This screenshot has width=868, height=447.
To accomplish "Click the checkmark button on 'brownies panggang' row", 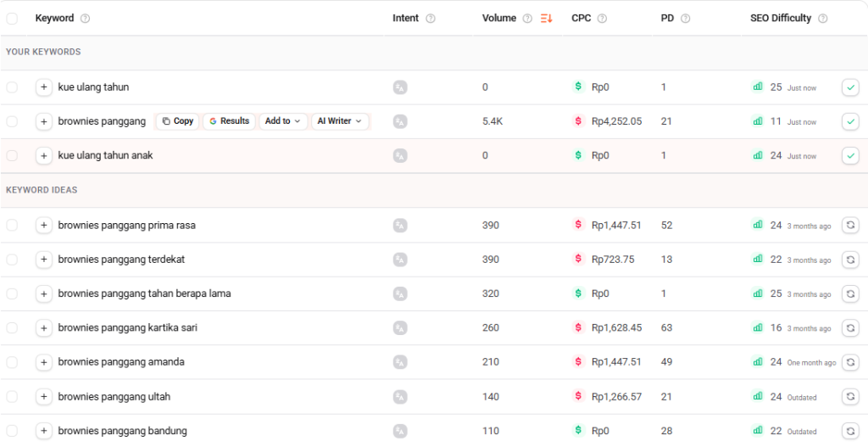I will [850, 121].
